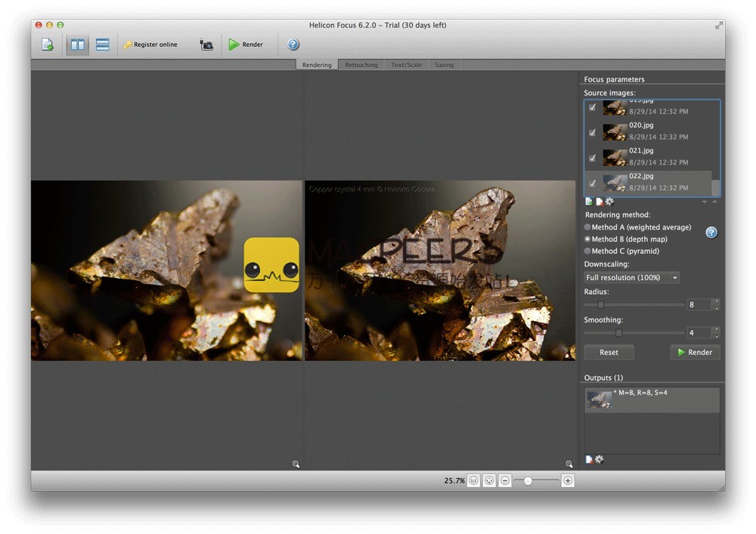Open source images list settings gear
The height and width of the screenshot is (534, 756).
(x=609, y=202)
